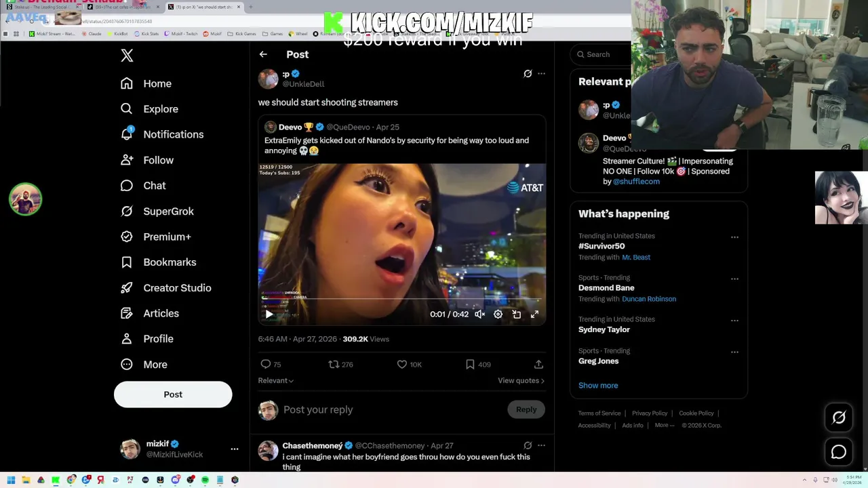Image resolution: width=868 pixels, height=488 pixels.
Task: Unmute the video audio
Action: (x=480, y=314)
